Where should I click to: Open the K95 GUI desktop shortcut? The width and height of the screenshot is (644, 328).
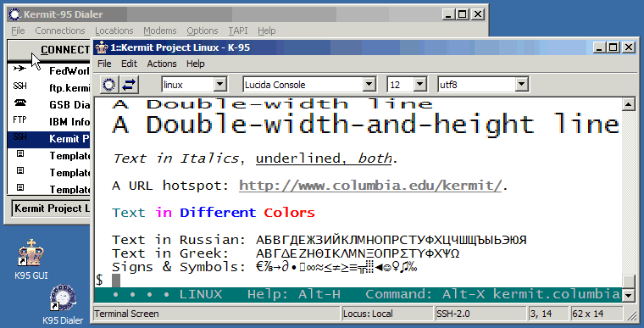click(31, 259)
